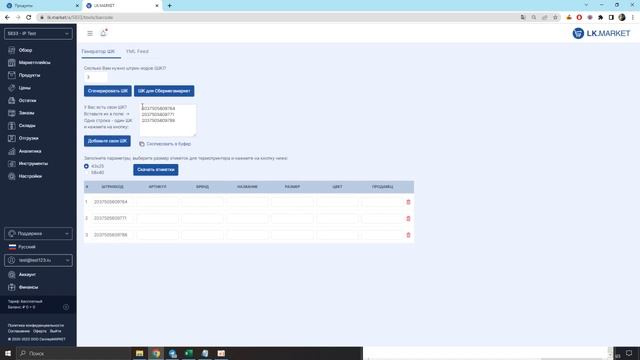Open Склады warehouses in sidebar
Image resolution: width=640 pixels, height=360 pixels.
click(27, 126)
